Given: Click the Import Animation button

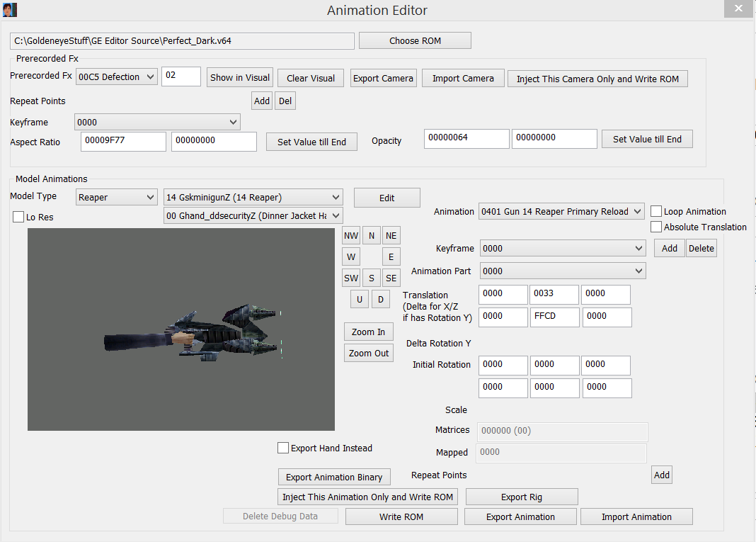Looking at the screenshot, I should (636, 516).
